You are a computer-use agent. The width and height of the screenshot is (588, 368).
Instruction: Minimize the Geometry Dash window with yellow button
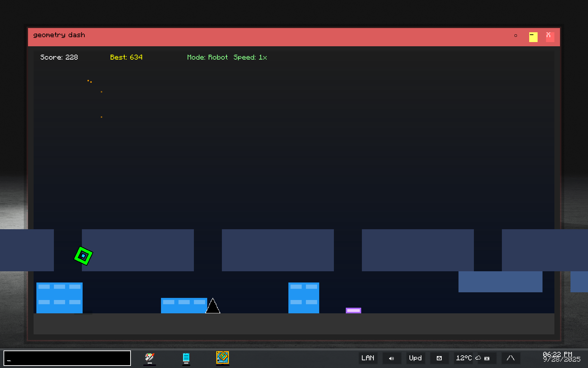533,37
